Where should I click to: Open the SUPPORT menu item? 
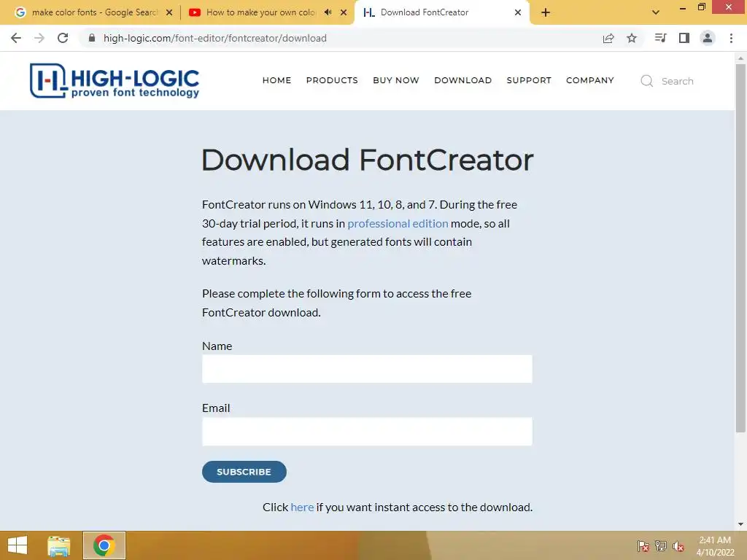(529, 80)
